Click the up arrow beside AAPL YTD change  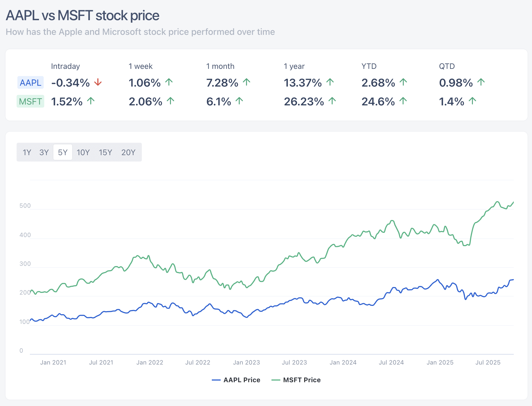click(x=403, y=82)
